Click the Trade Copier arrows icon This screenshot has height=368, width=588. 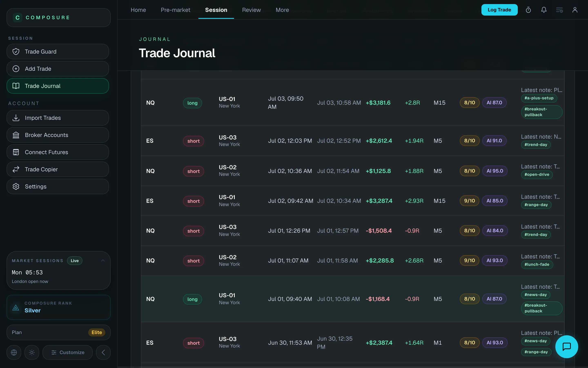(x=16, y=169)
